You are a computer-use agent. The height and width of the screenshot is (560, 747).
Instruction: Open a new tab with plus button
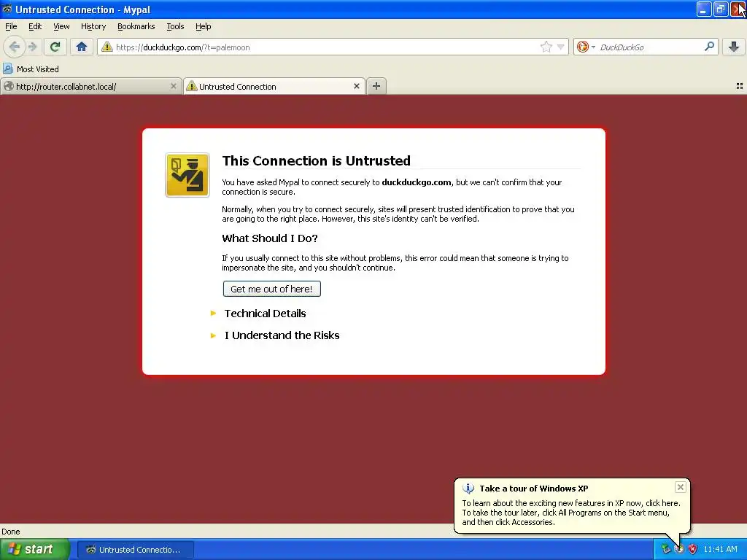[376, 86]
